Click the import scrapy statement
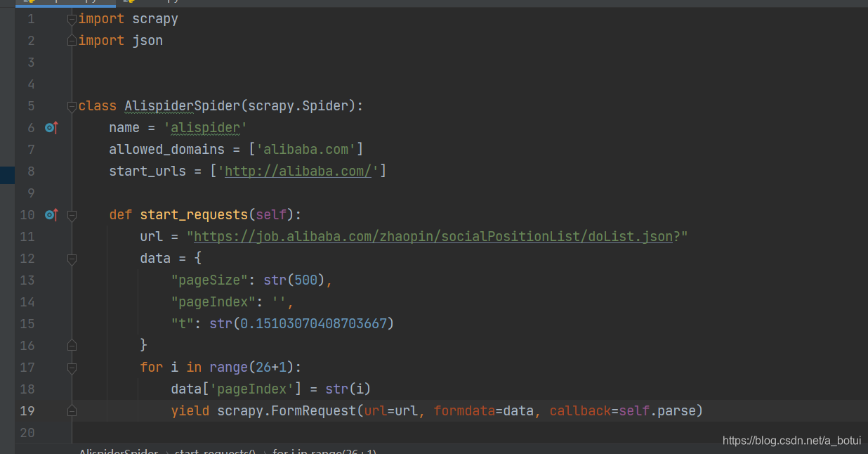The image size is (868, 454). coord(129,19)
